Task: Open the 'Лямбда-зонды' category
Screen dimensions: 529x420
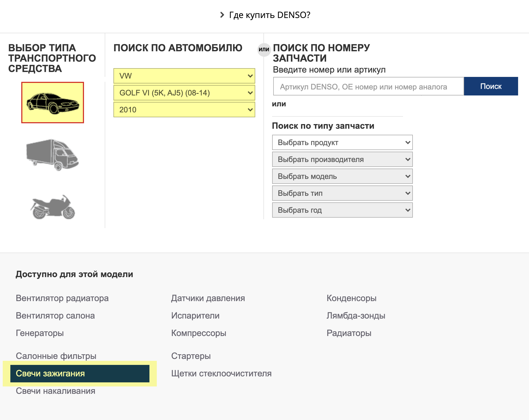Action: click(x=356, y=316)
